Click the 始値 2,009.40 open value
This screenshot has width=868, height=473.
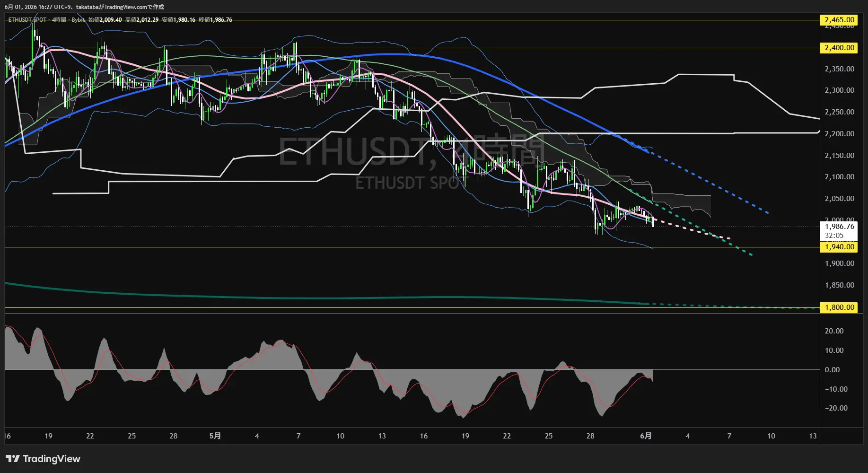105,20
